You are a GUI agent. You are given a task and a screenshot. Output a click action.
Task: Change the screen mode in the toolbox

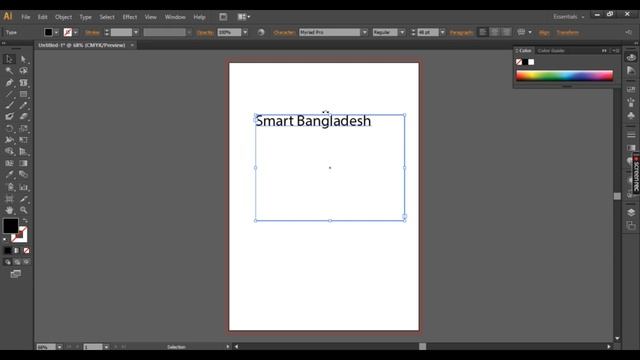coord(16,274)
